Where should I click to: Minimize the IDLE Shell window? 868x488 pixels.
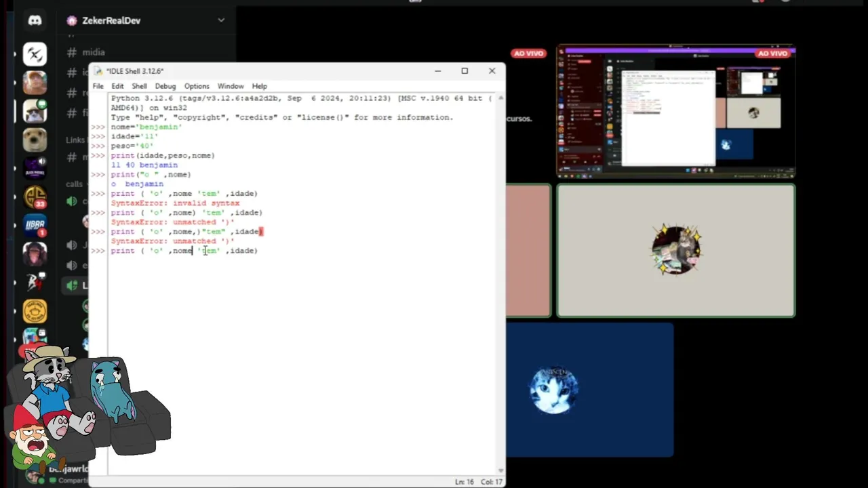pos(437,70)
